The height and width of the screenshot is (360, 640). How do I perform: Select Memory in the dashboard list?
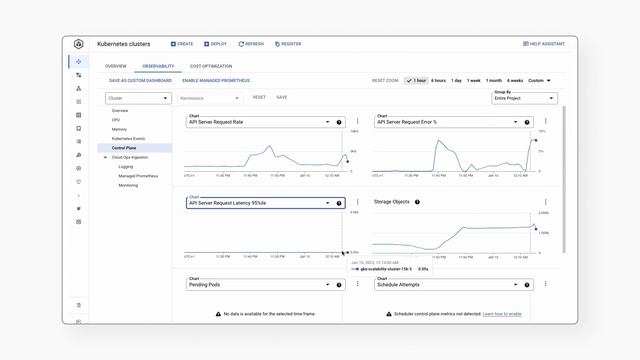coord(119,129)
